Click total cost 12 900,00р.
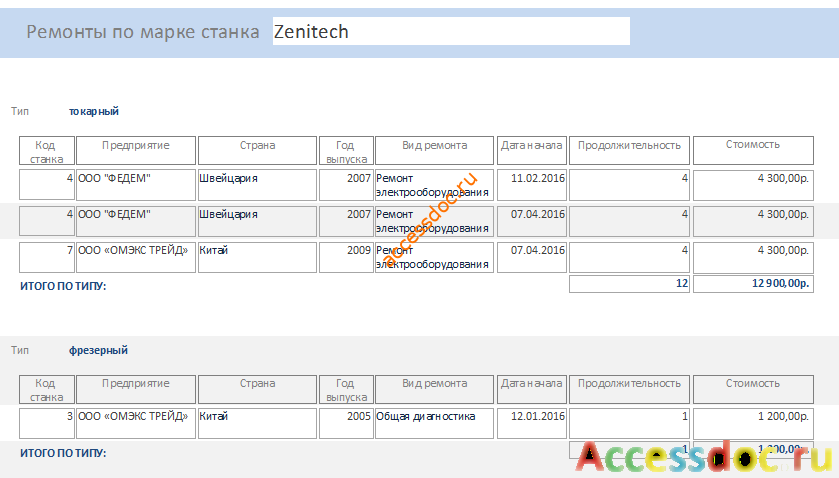839x478 pixels. [753, 284]
